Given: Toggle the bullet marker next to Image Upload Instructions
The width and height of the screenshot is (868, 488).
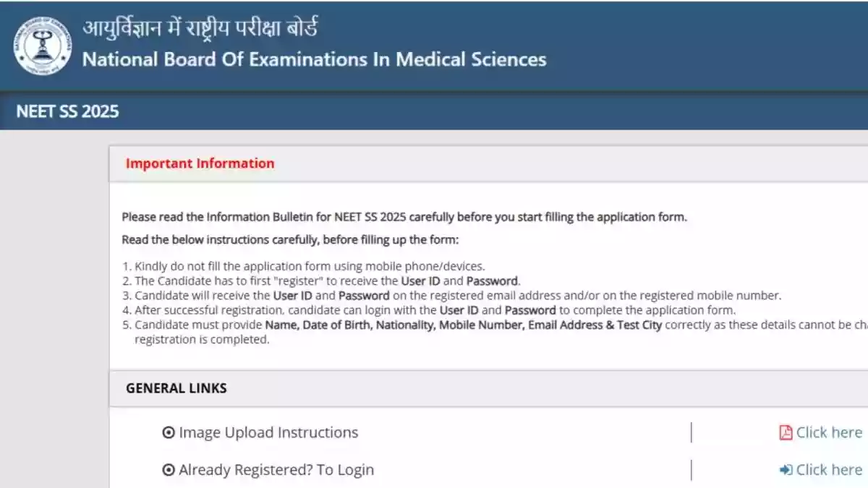Looking at the screenshot, I should 169,432.
